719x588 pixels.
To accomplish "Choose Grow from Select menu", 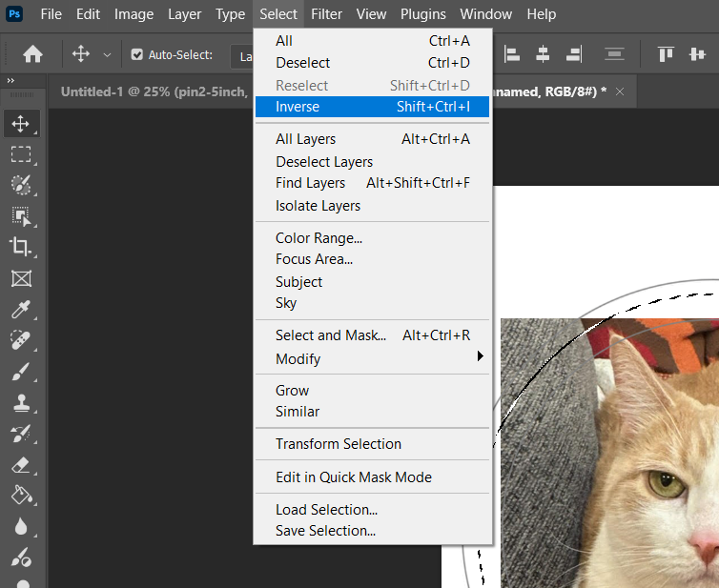I will [372, 390].
